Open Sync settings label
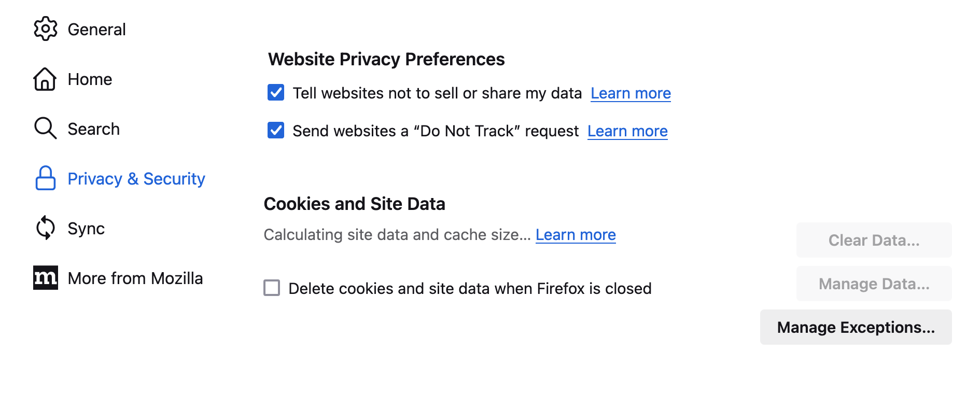 pos(86,229)
